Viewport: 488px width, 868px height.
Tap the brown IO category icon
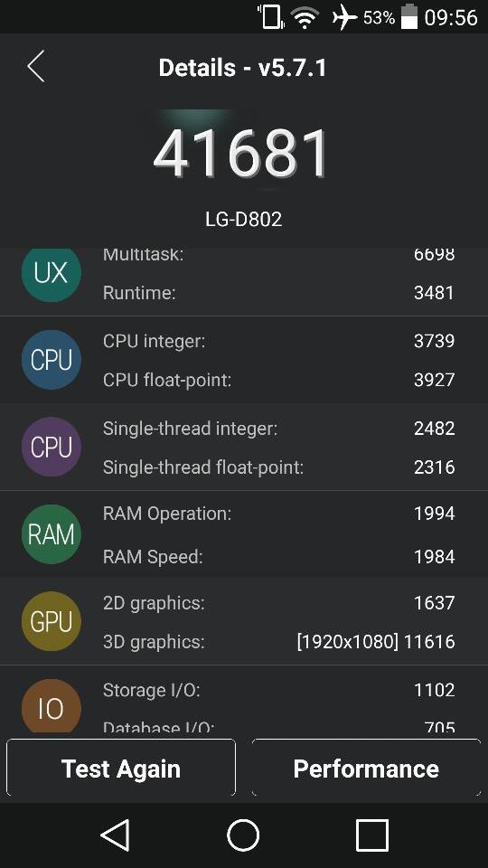pos(51,706)
